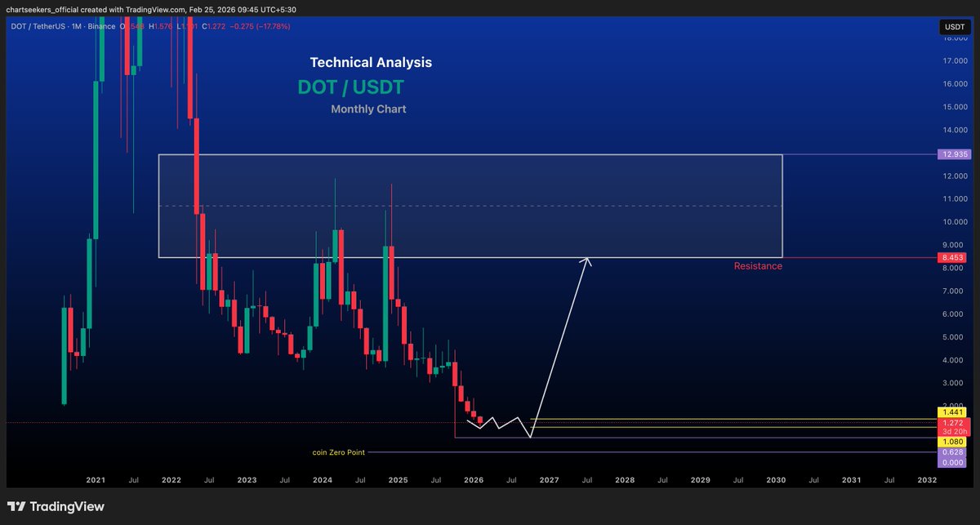This screenshot has height=525, width=980.
Task: Click 2031 on the time axis
Action: [850, 481]
